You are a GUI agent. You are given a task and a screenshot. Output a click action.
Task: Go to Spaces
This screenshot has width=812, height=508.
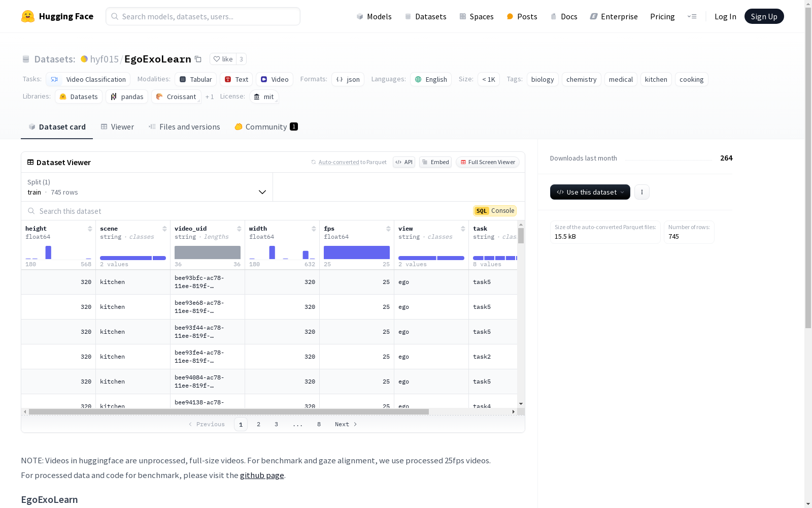[477, 16]
